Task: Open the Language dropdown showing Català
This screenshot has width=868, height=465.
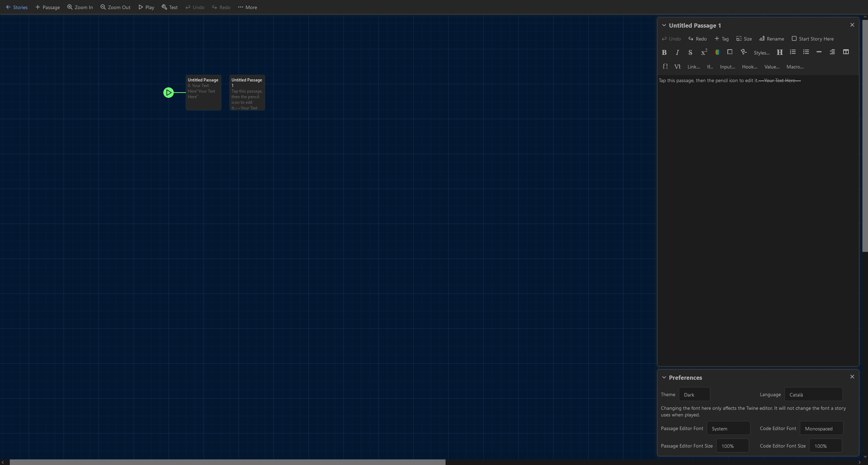Action: [813, 394]
